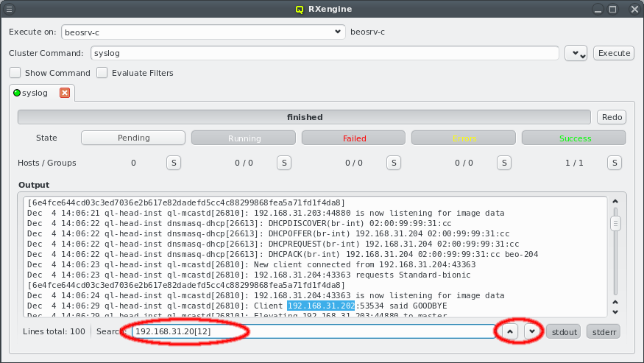Click the S button under the Failed state
The height and width of the screenshot is (363, 644).
[393, 163]
